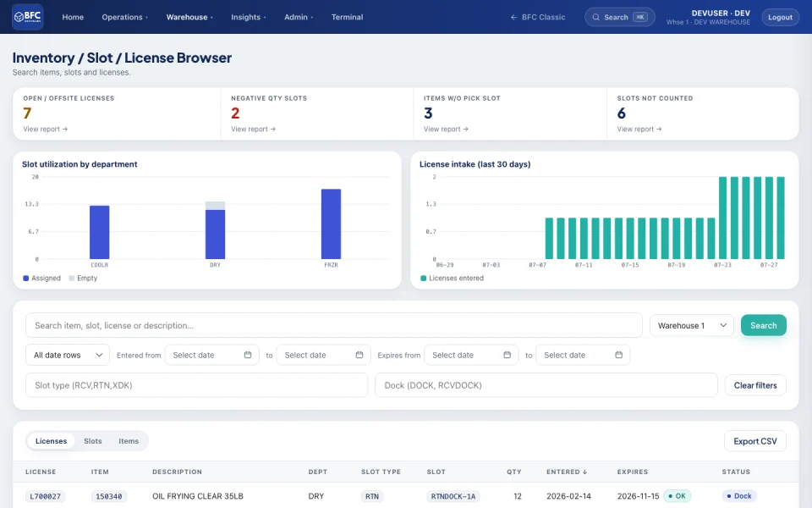Click the Logout button

[780, 17]
